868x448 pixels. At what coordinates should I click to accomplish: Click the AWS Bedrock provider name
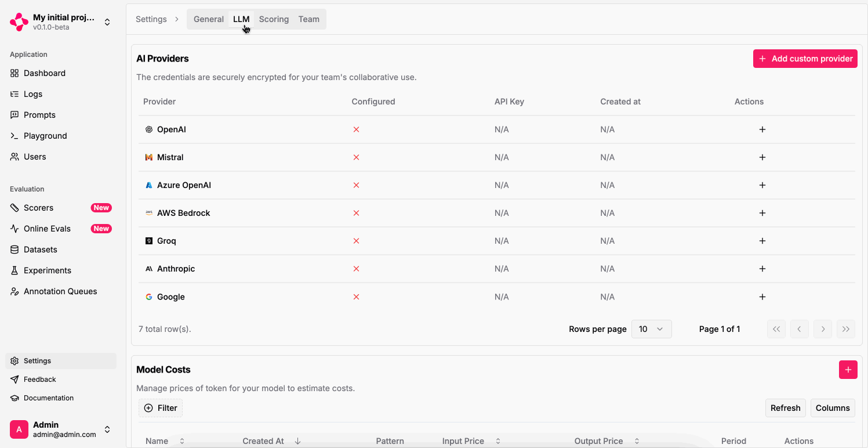point(184,213)
